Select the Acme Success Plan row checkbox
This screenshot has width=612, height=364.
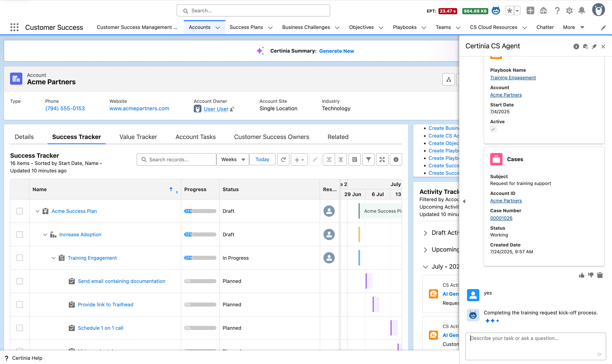click(x=20, y=211)
